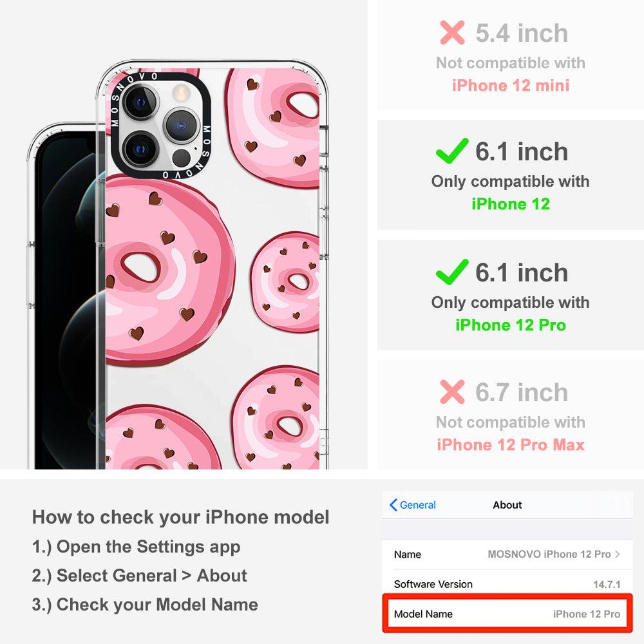644x644 pixels.
Task: Click the 'How to check your iPhone model' heading
Action: point(181,517)
